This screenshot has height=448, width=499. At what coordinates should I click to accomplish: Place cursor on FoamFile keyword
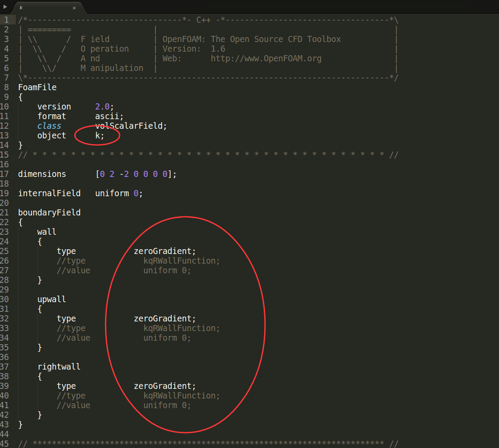(x=37, y=87)
